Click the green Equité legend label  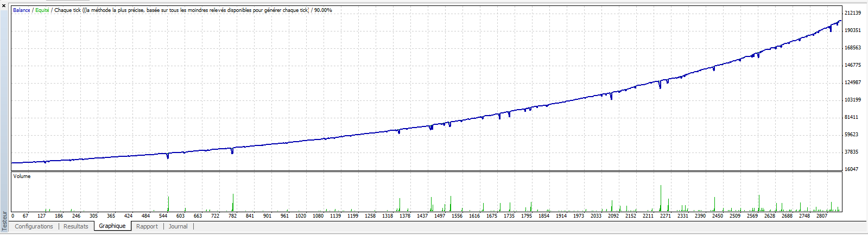pyautogui.click(x=42, y=10)
